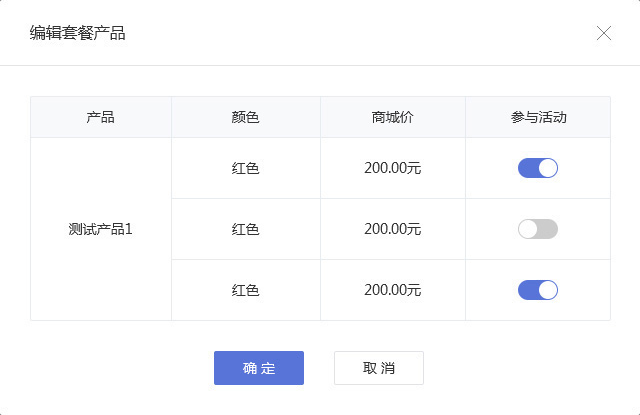The image size is (640, 415).
Task: Click the 参与活动 column header
Action: pos(538,117)
